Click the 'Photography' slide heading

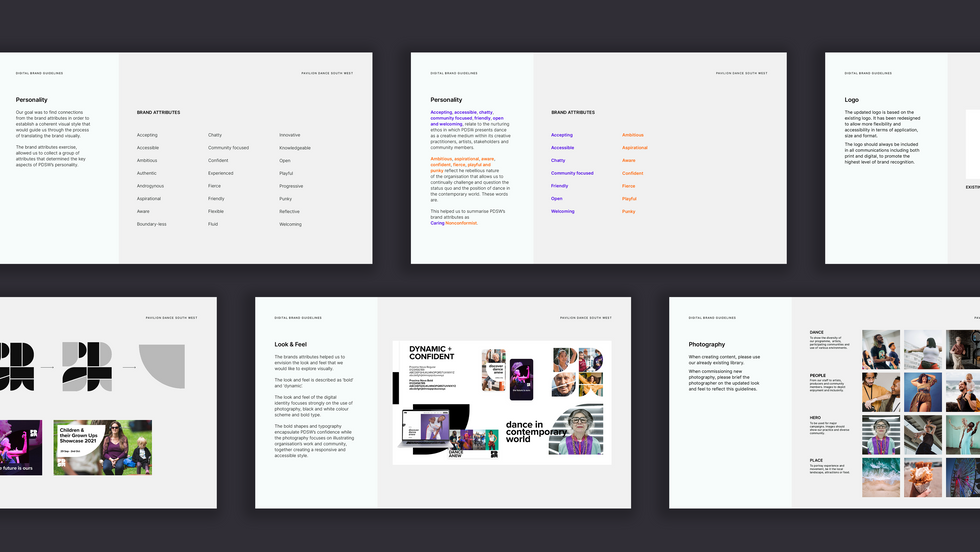[x=707, y=344]
